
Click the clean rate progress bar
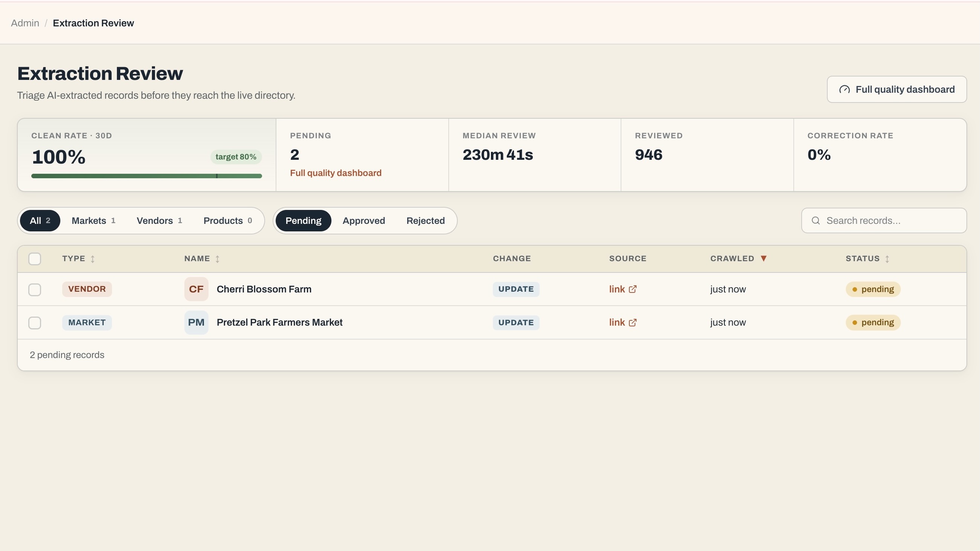(146, 176)
